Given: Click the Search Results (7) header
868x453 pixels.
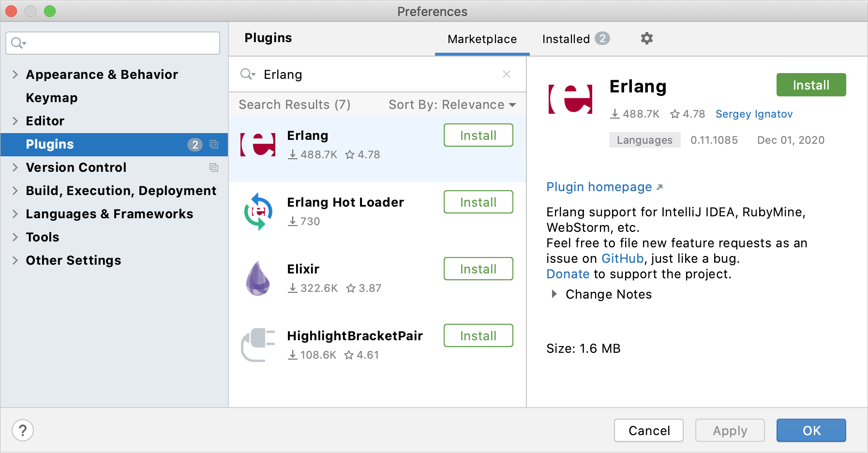Looking at the screenshot, I should click(x=295, y=105).
